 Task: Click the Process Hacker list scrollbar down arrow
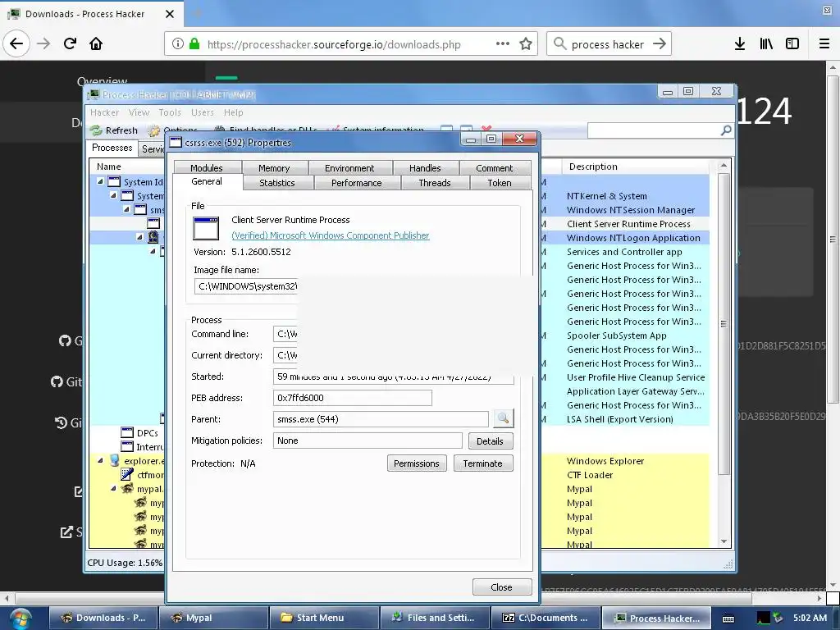(x=724, y=541)
